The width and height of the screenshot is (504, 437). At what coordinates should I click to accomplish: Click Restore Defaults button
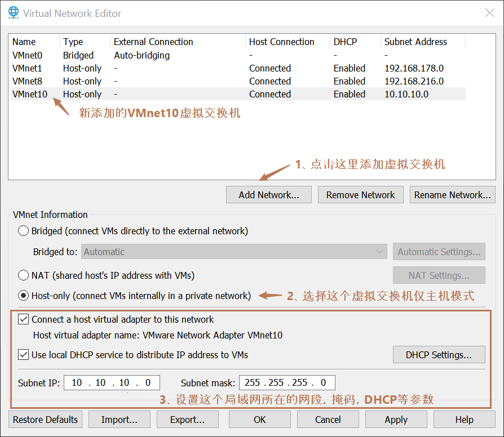tap(45, 420)
